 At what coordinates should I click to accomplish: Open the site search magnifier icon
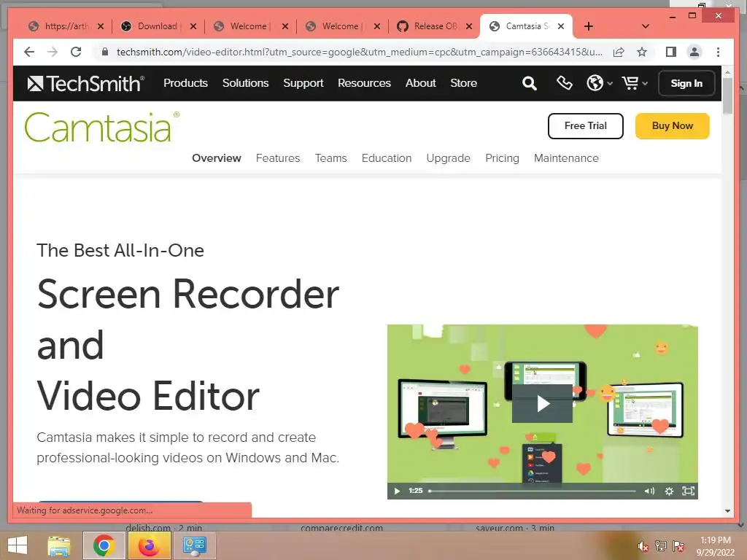530,83
